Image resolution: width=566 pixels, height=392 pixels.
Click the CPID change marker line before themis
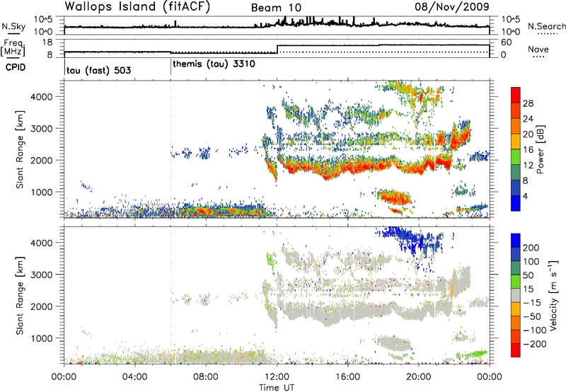(171, 66)
